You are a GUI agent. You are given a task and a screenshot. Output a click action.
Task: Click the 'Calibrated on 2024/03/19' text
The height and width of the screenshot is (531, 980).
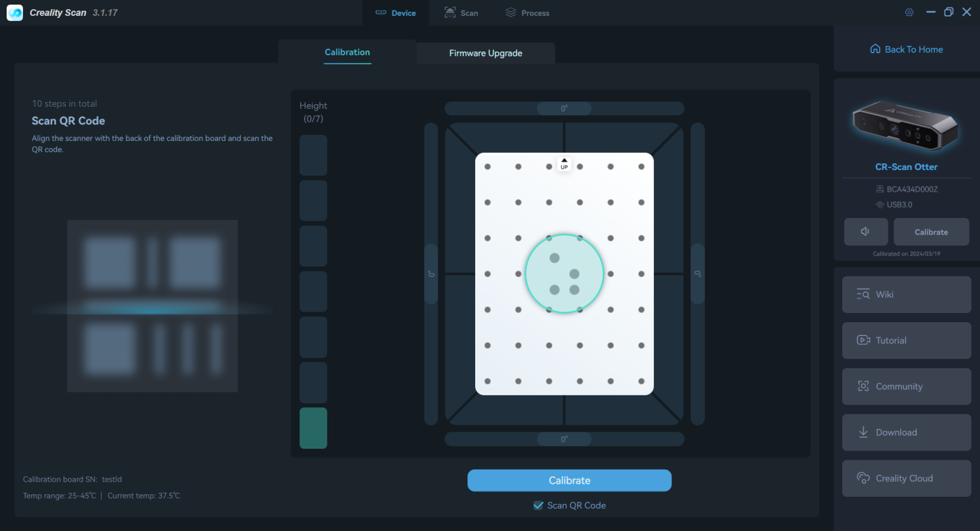(x=906, y=254)
